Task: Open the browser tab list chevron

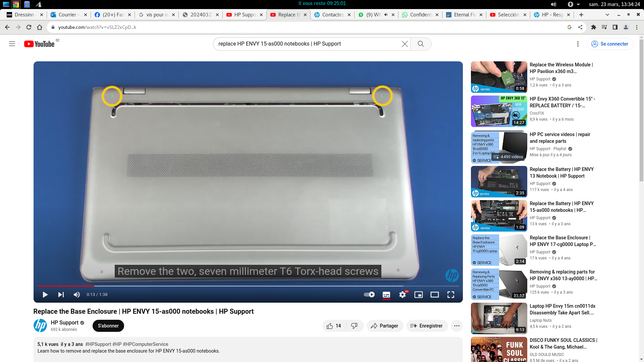Action: click(x=607, y=15)
